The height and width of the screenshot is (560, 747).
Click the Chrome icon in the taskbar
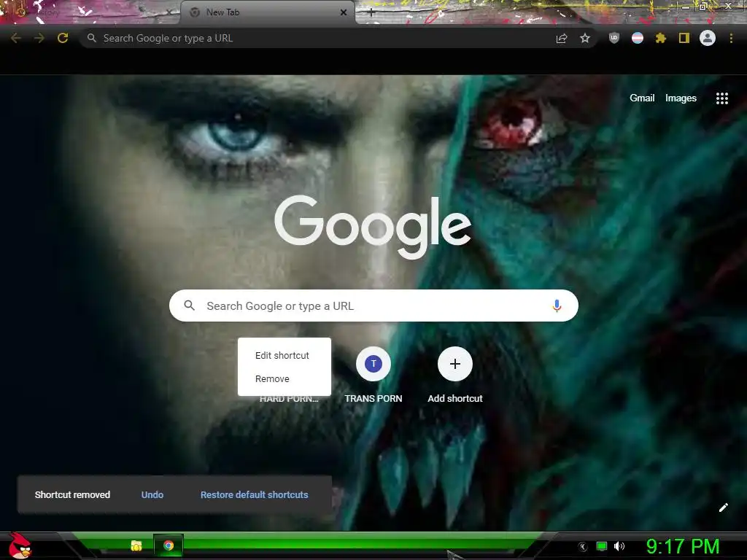(x=169, y=545)
